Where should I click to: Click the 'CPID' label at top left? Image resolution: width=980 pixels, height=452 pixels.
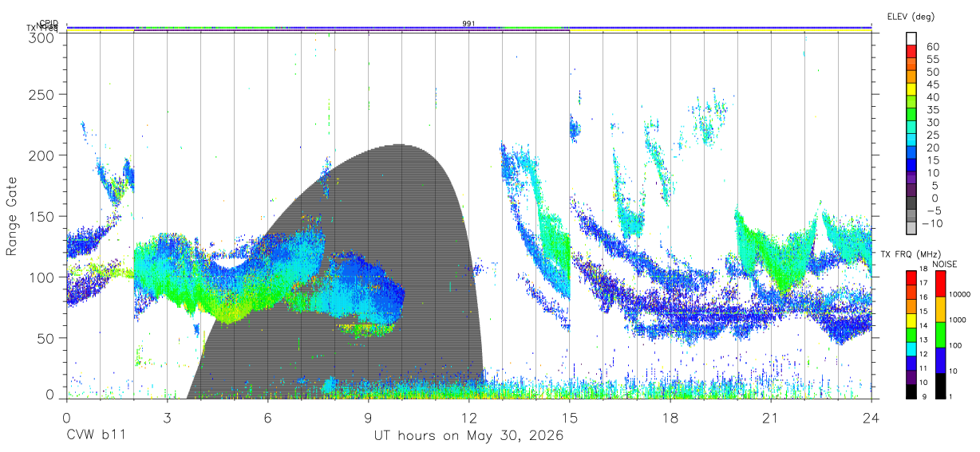pos(49,24)
